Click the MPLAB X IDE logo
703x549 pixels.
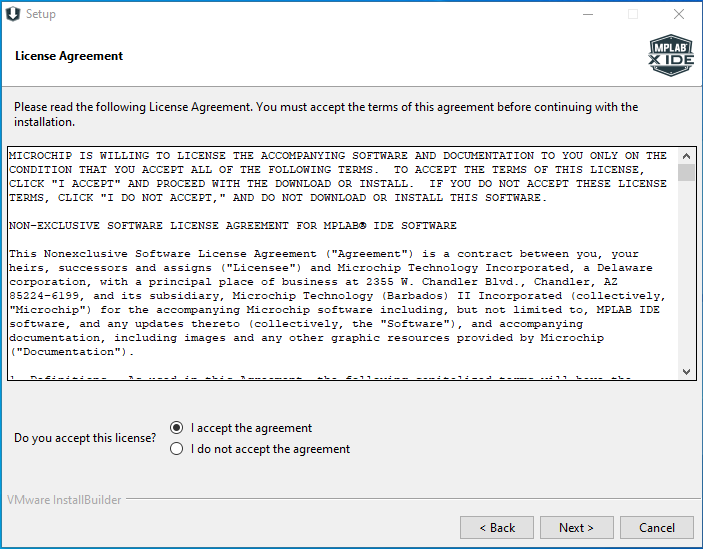tap(671, 55)
